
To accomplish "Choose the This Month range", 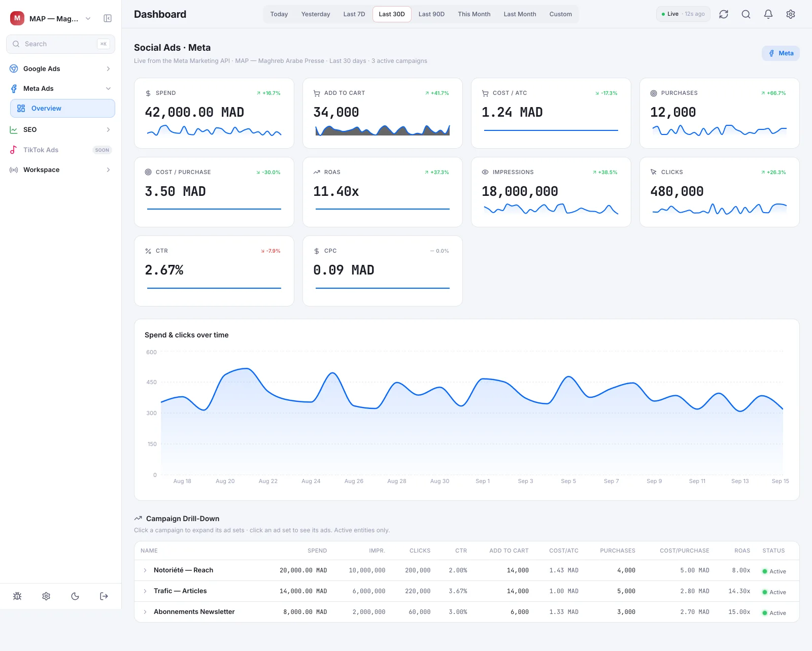I will pyautogui.click(x=474, y=14).
